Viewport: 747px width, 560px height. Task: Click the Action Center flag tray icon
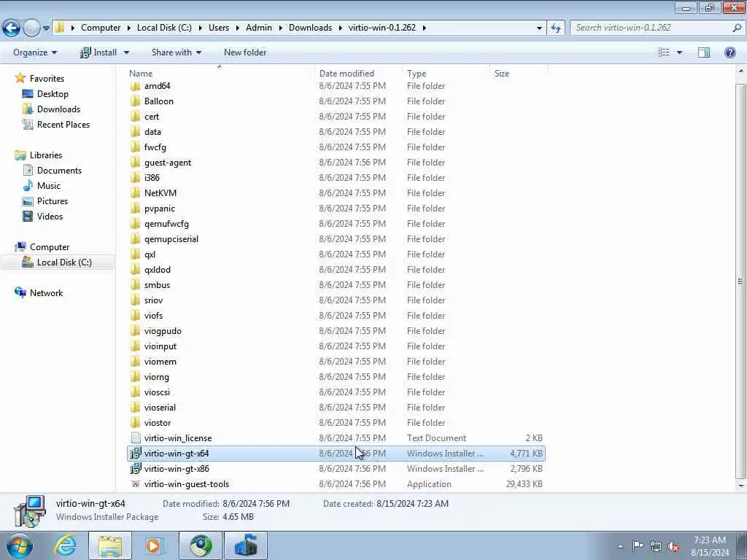[x=638, y=546]
